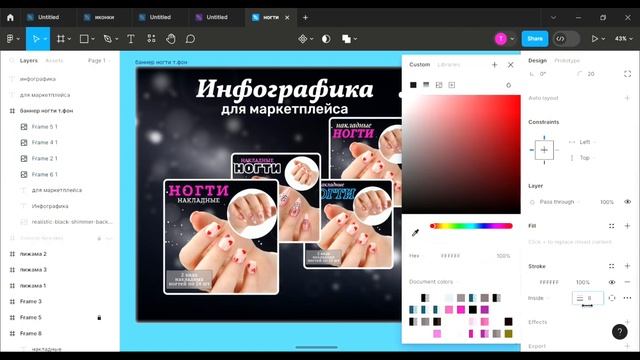Open the help question mark button
The width and height of the screenshot is (640, 360).
click(x=620, y=332)
